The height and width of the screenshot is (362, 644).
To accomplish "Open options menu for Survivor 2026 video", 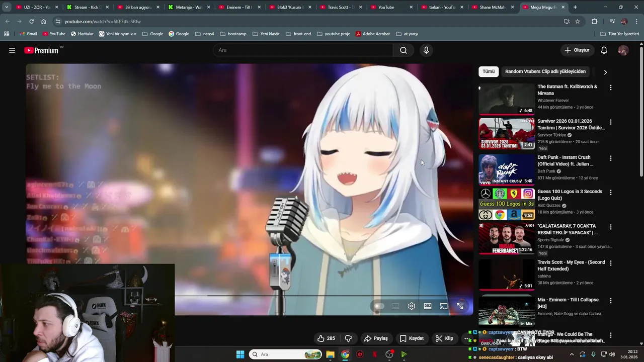I will (x=611, y=122).
